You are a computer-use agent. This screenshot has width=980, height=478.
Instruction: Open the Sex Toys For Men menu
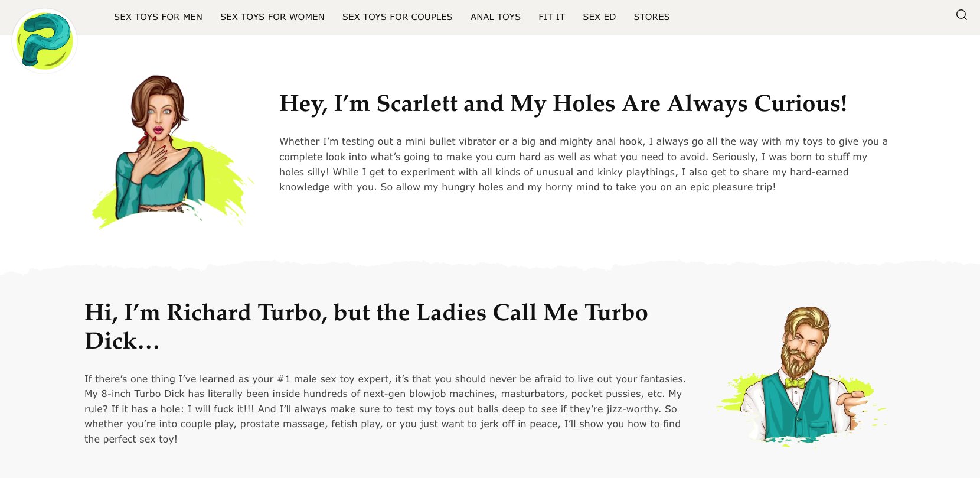[158, 17]
